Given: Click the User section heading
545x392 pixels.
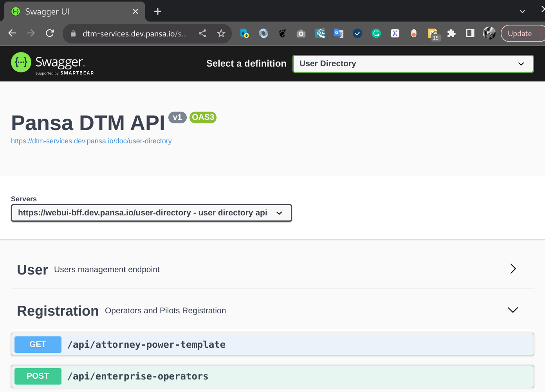Looking at the screenshot, I should click(x=32, y=270).
